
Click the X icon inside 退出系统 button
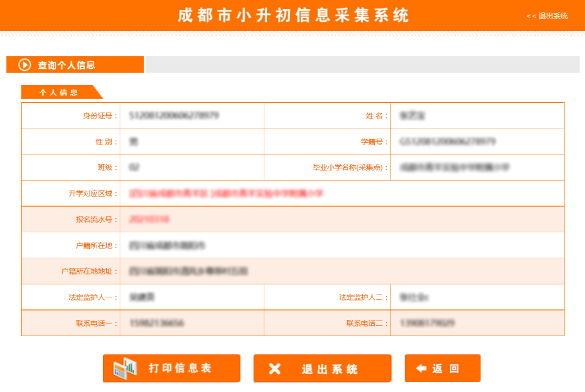click(275, 368)
